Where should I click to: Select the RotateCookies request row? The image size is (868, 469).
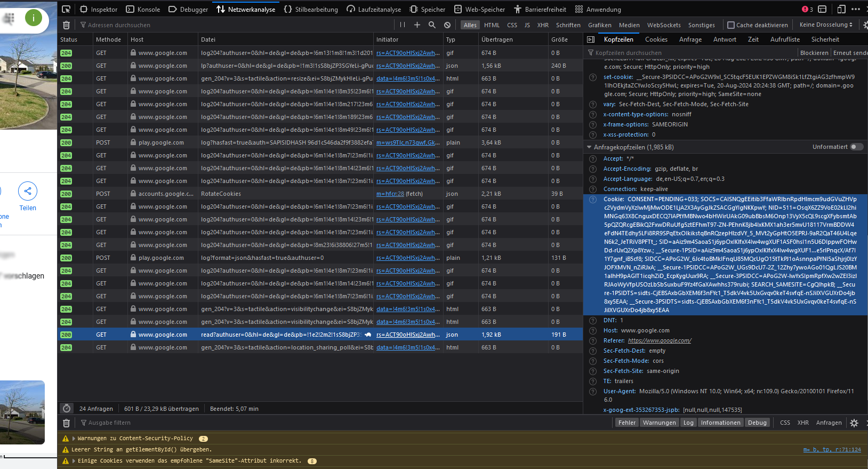coord(320,194)
